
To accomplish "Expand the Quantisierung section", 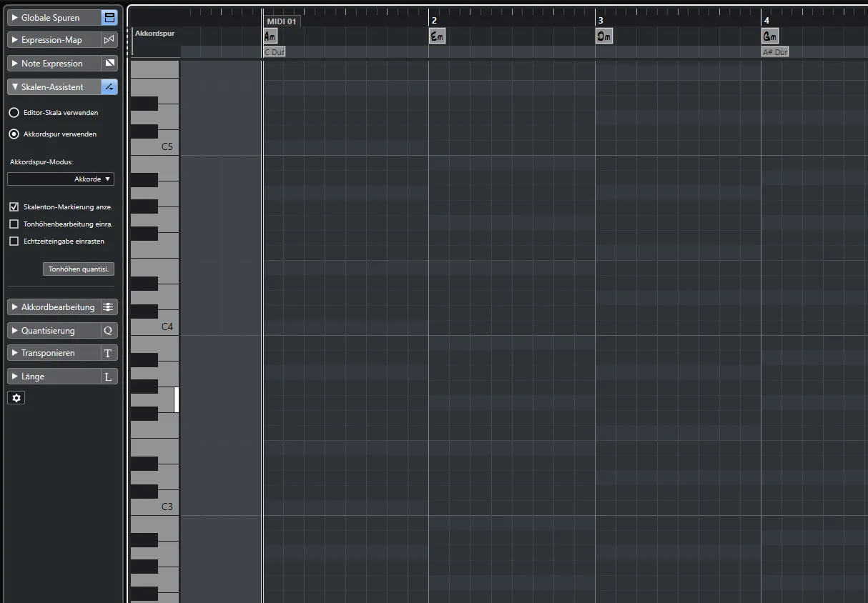I will pyautogui.click(x=54, y=331).
